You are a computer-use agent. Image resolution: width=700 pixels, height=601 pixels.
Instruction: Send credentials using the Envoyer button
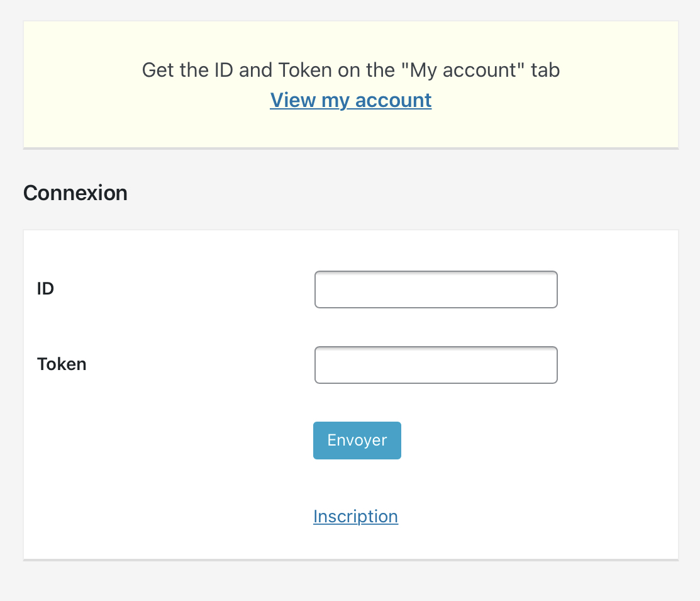tap(357, 440)
